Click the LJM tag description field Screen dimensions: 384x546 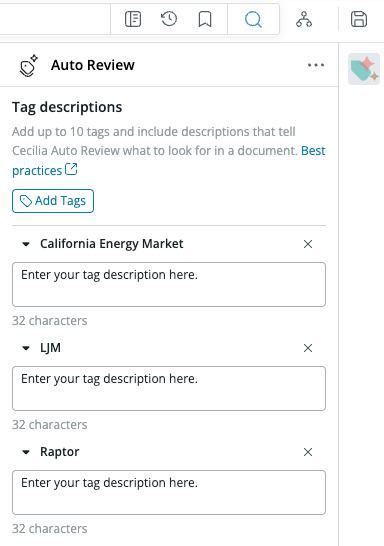click(x=169, y=388)
